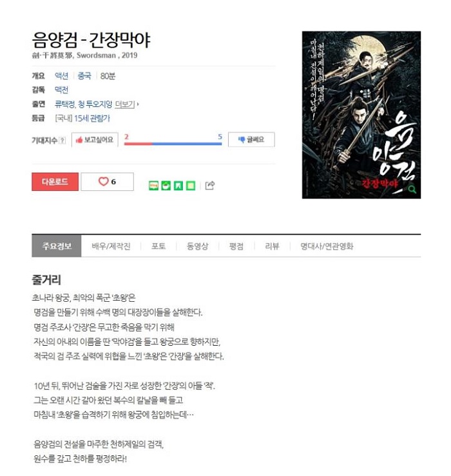Like the movie with the heart button
Image resolution: width=451 pixels, height=476 pixels.
[107, 181]
